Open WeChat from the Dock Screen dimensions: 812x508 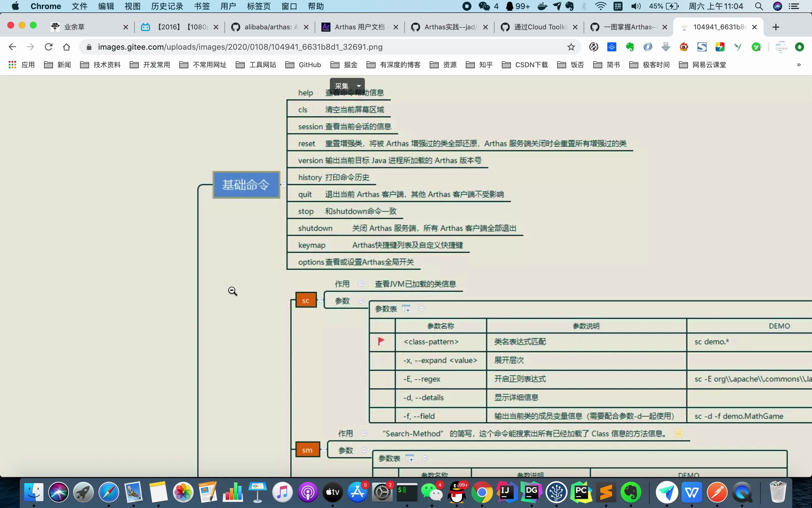[432, 492]
